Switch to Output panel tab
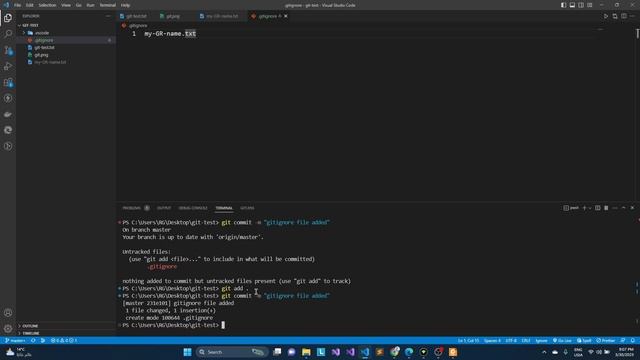 (164, 208)
